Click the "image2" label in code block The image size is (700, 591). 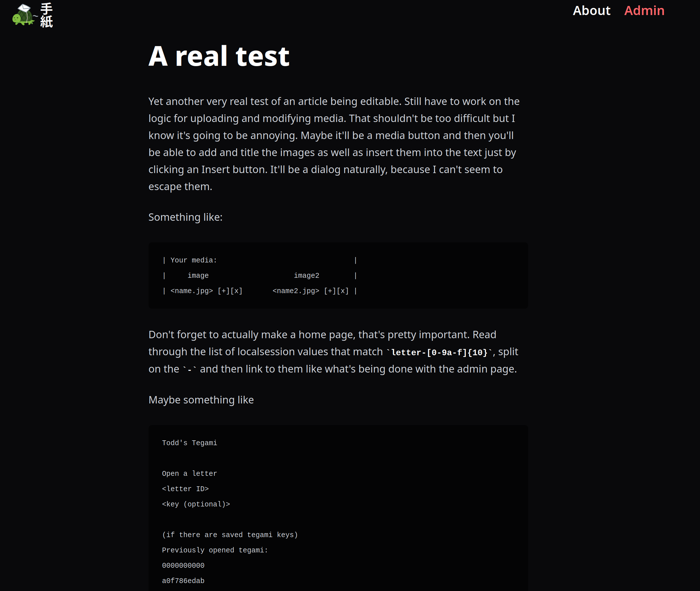point(306,276)
